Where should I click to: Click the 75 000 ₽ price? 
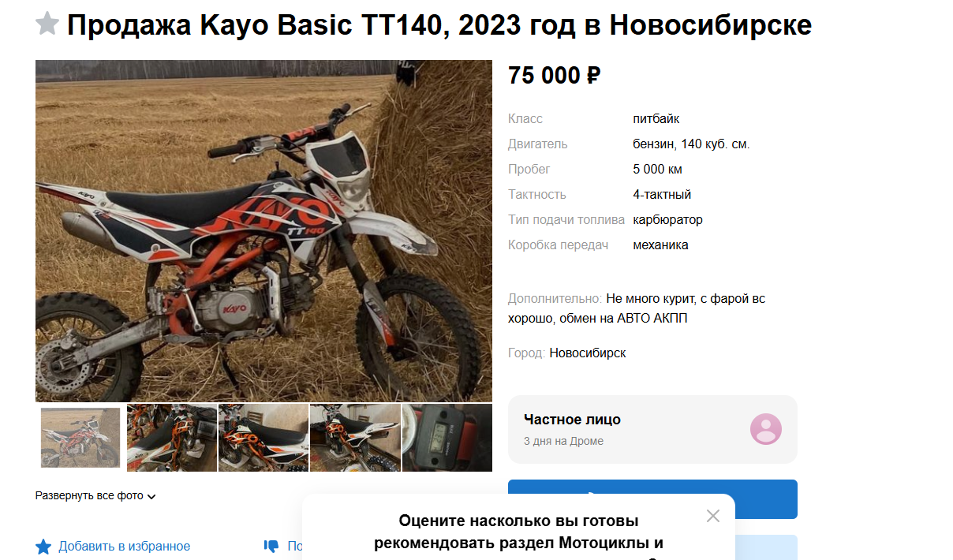pos(555,76)
